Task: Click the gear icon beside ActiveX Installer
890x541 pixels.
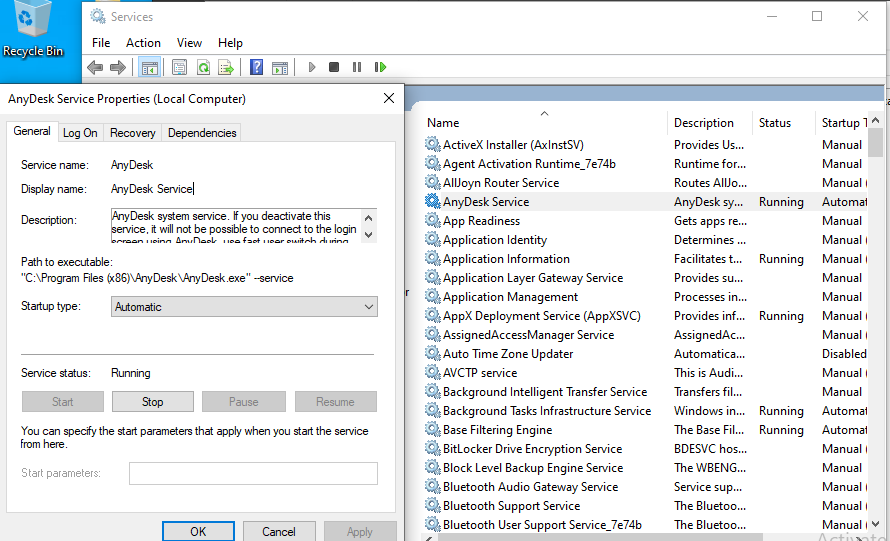Action: 433,144
